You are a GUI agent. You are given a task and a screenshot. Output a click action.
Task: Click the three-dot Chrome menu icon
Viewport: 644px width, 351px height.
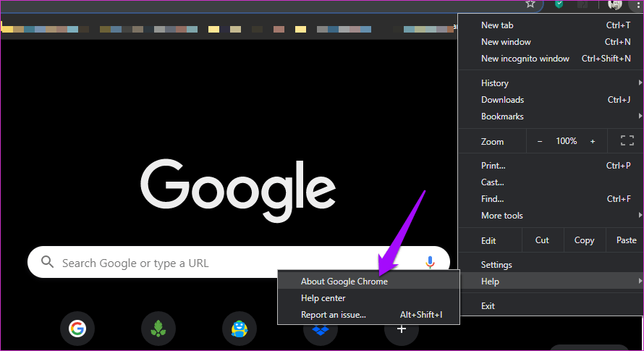coord(638,4)
